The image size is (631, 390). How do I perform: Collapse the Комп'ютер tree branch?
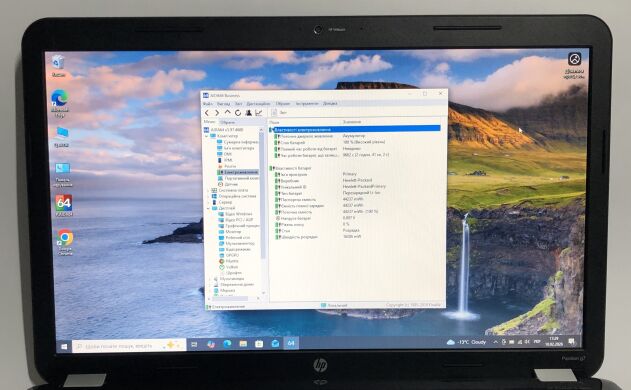click(207, 136)
